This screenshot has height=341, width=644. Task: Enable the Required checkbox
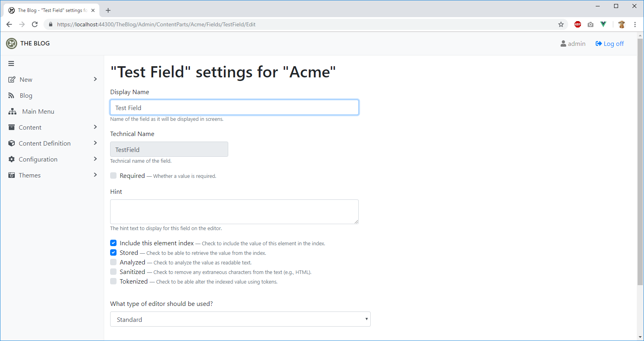pos(113,175)
